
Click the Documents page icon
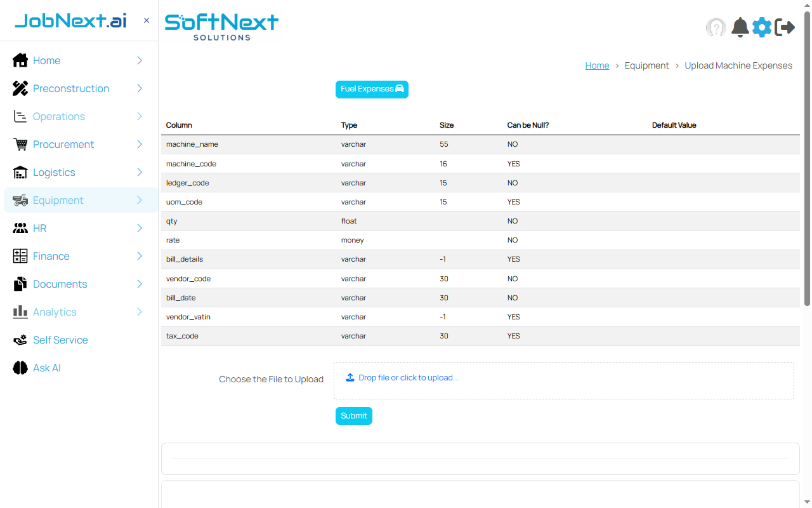click(x=20, y=284)
